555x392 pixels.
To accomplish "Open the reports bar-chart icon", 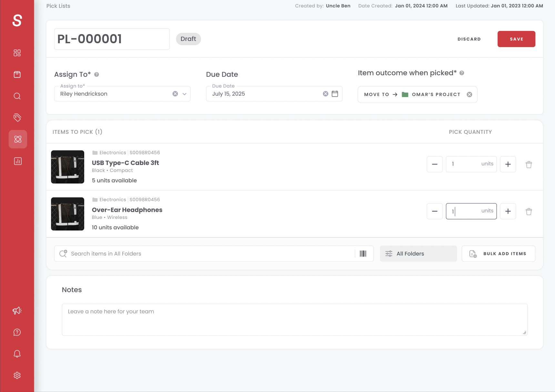I will (x=17, y=161).
